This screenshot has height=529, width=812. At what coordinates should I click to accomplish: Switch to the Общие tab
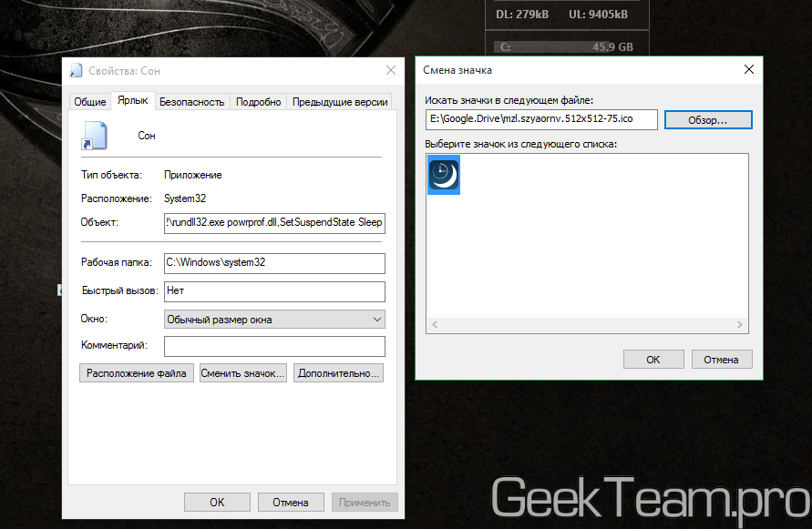click(89, 102)
